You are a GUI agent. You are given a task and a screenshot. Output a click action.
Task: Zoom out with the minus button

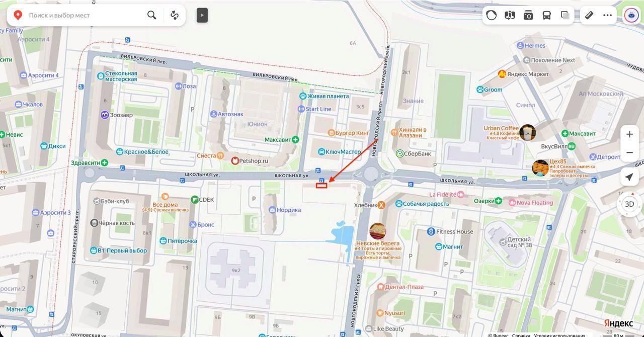click(629, 152)
